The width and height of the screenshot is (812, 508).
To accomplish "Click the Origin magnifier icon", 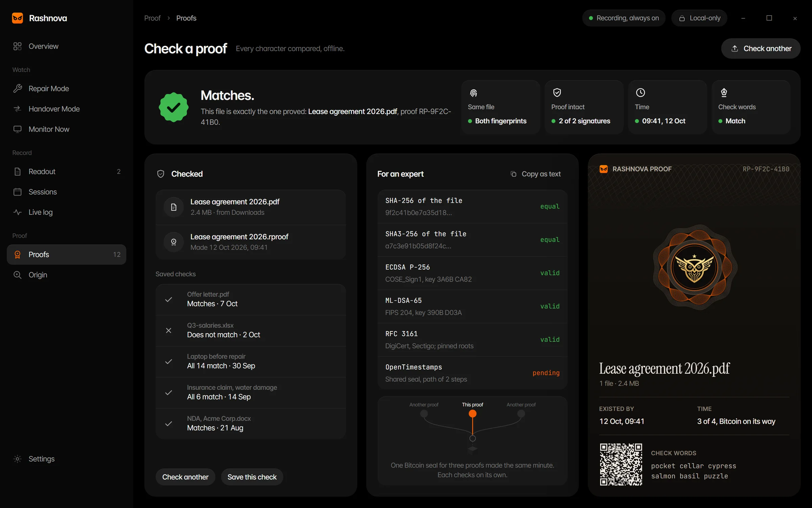I will (17, 275).
